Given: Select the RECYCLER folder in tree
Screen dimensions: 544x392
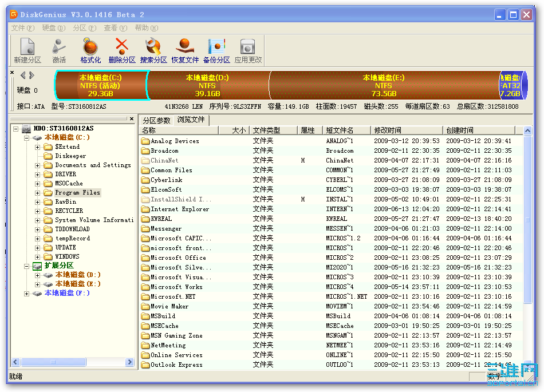Looking at the screenshot, I should (x=69, y=211).
